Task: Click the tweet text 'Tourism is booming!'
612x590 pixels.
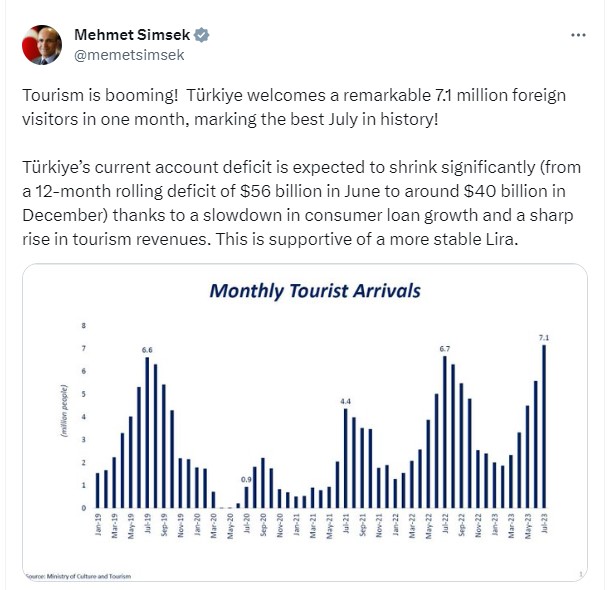Action: pos(100,95)
